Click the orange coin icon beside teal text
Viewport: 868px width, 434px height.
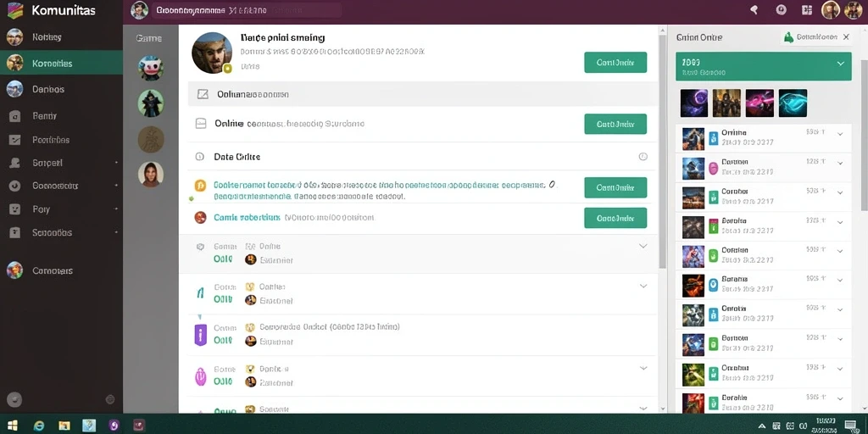pyautogui.click(x=200, y=186)
